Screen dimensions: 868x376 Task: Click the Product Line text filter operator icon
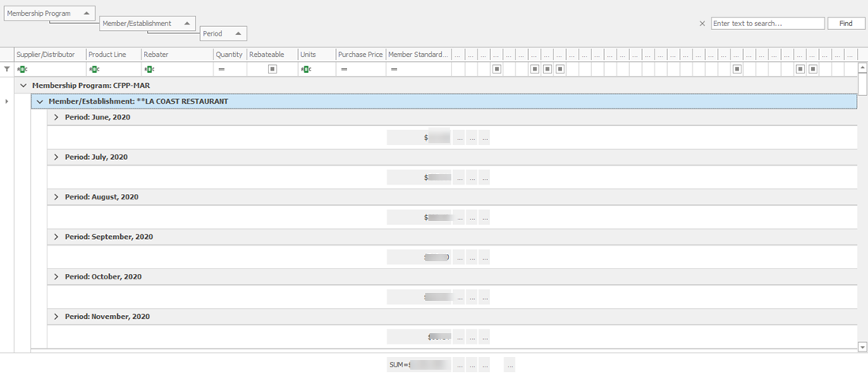click(93, 70)
